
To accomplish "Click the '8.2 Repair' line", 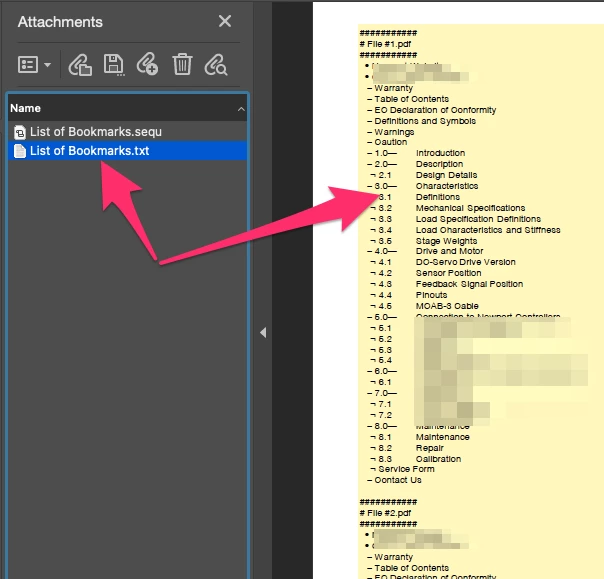I will pos(407,448).
